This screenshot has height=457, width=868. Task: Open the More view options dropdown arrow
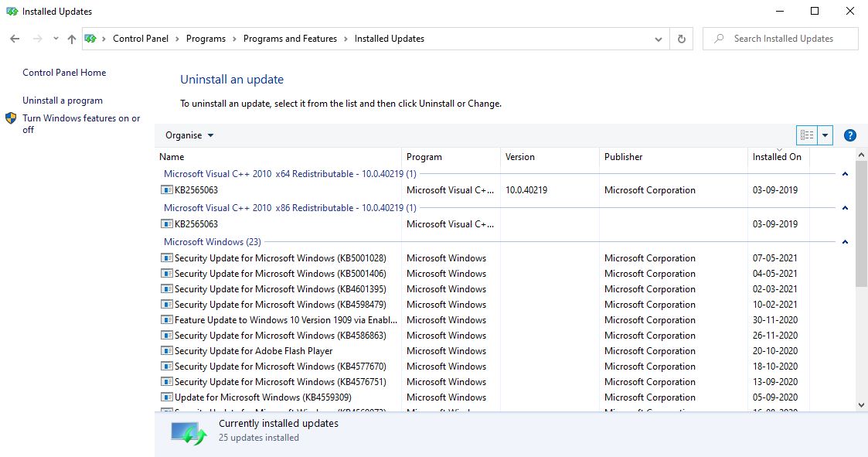click(825, 135)
